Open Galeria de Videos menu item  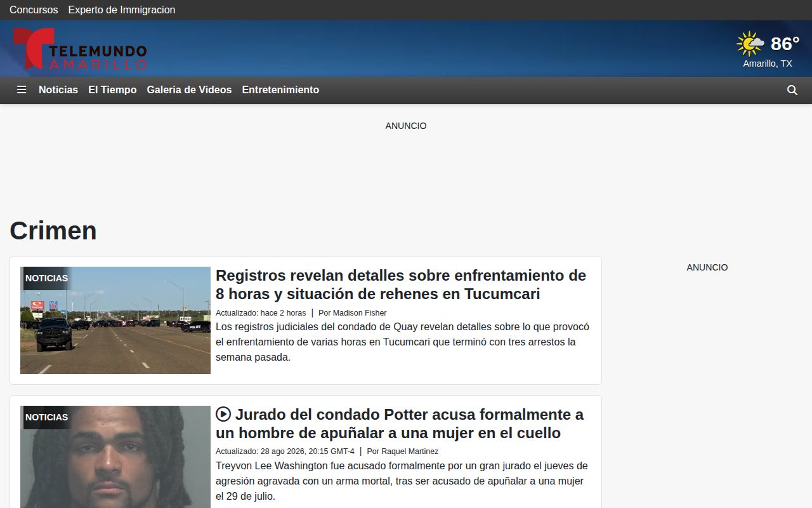pyautogui.click(x=189, y=90)
